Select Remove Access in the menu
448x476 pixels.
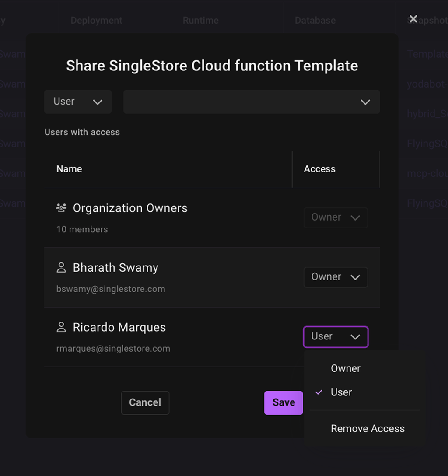point(365,429)
